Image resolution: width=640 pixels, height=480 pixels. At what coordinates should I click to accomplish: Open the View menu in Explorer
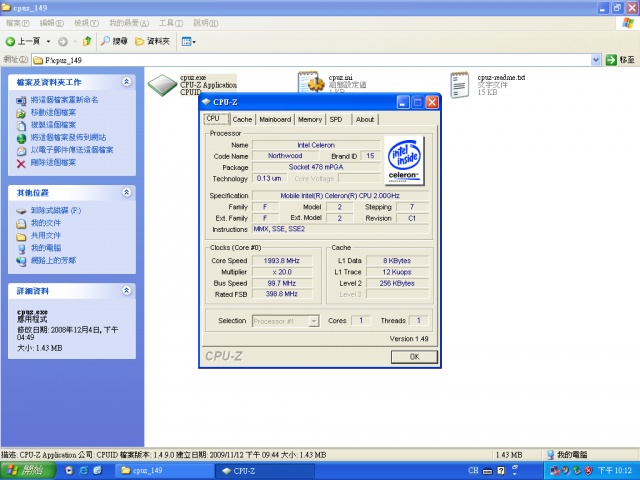(86, 23)
